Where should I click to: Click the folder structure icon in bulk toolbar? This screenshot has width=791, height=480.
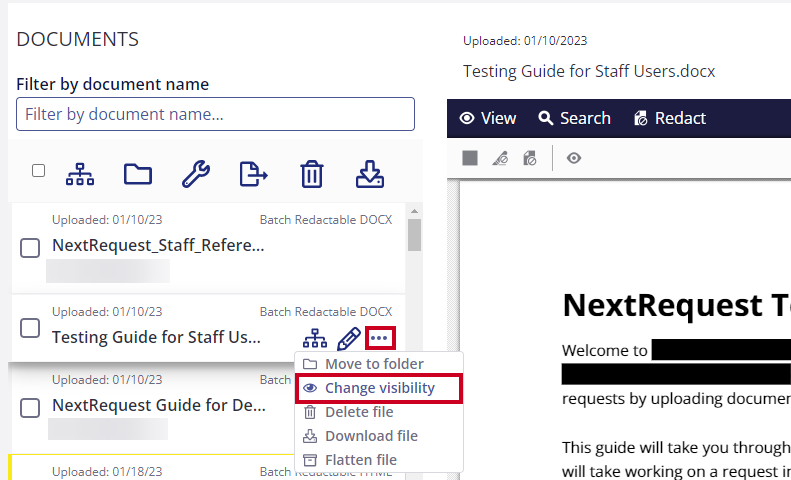(x=80, y=174)
